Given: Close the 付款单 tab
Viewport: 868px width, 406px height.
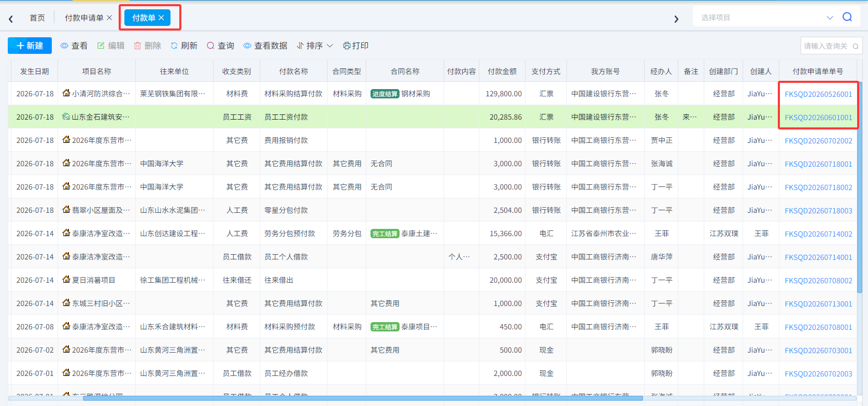Looking at the screenshot, I should tap(161, 18).
